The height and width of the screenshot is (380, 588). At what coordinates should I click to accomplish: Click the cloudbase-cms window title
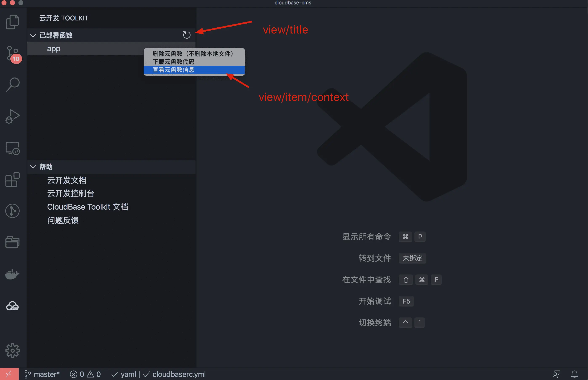click(293, 3)
